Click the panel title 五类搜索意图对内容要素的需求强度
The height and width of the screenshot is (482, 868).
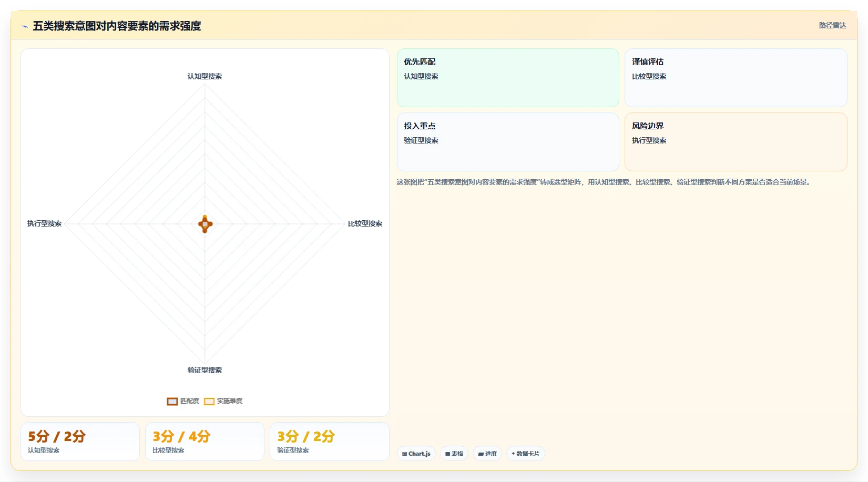[117, 26]
